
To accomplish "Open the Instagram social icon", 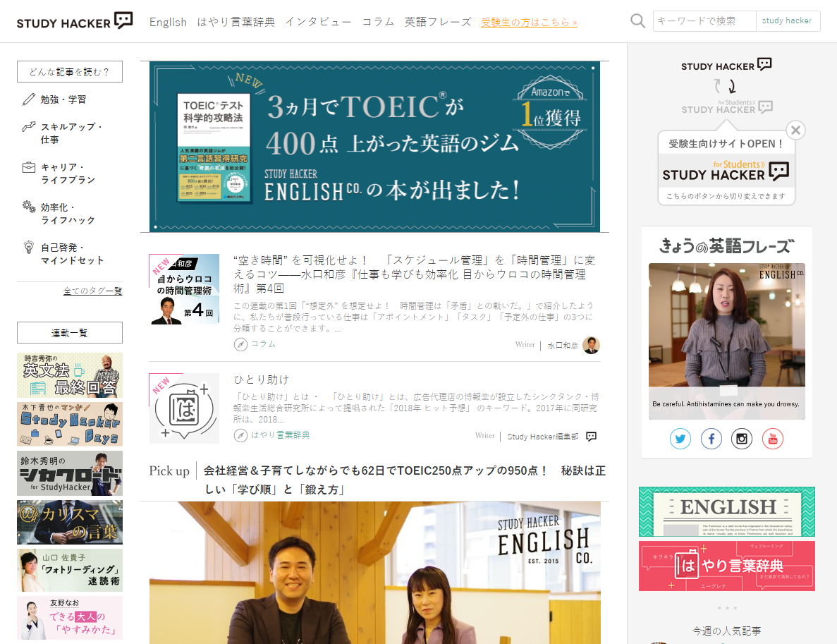I will pyautogui.click(x=741, y=439).
